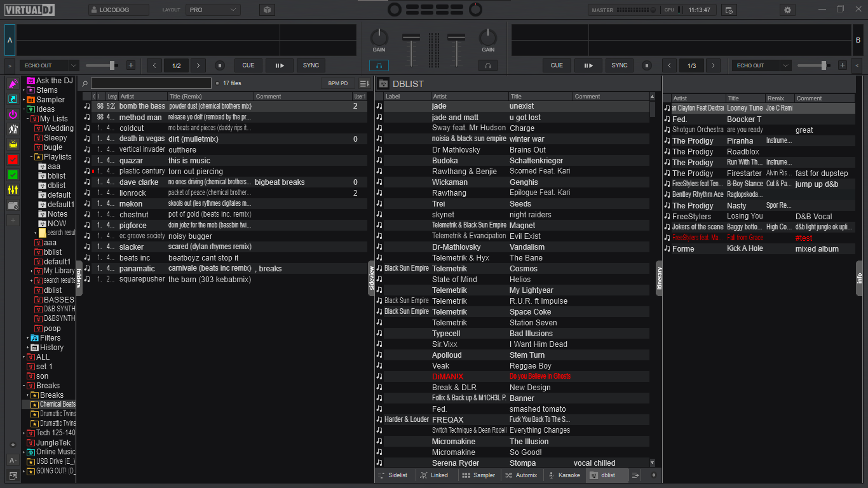
Task: Open deck B ECHO OUT effect dropdown
Action: [x=761, y=65]
